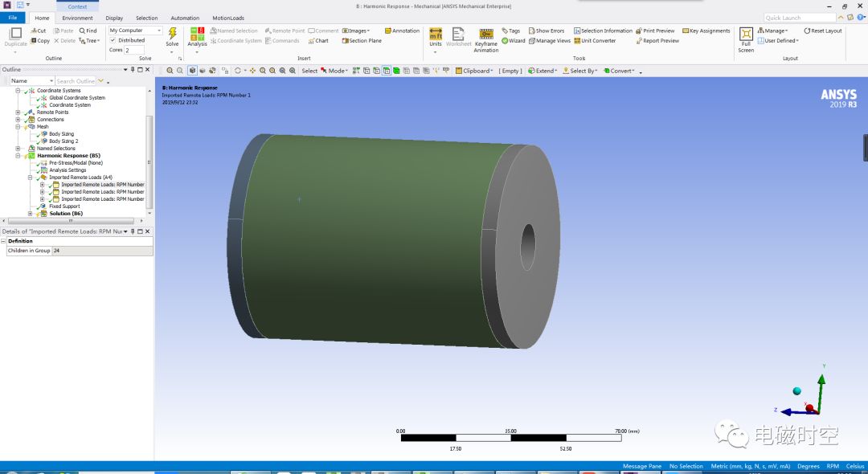Open the Select By dropdown

pyautogui.click(x=580, y=70)
